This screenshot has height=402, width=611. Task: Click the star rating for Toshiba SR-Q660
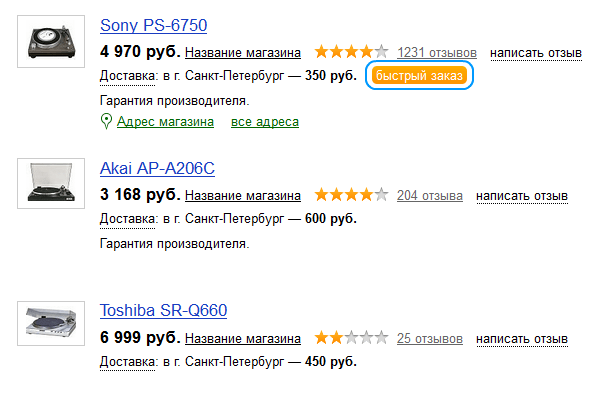pos(350,339)
